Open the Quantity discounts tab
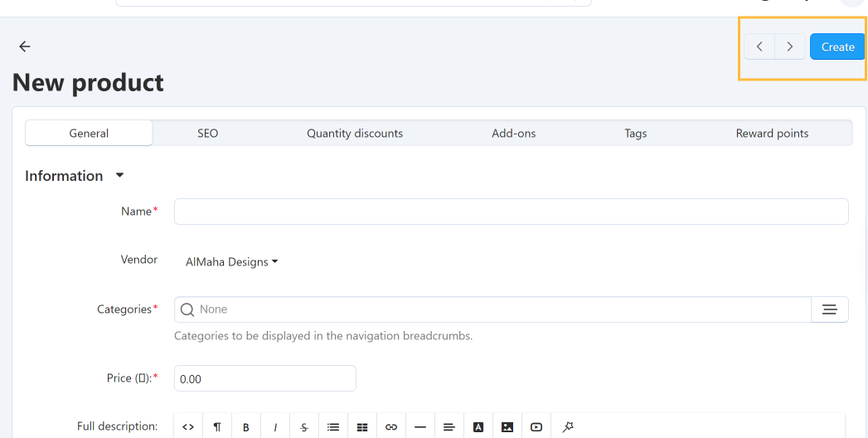This screenshot has width=868, height=438. tap(355, 134)
